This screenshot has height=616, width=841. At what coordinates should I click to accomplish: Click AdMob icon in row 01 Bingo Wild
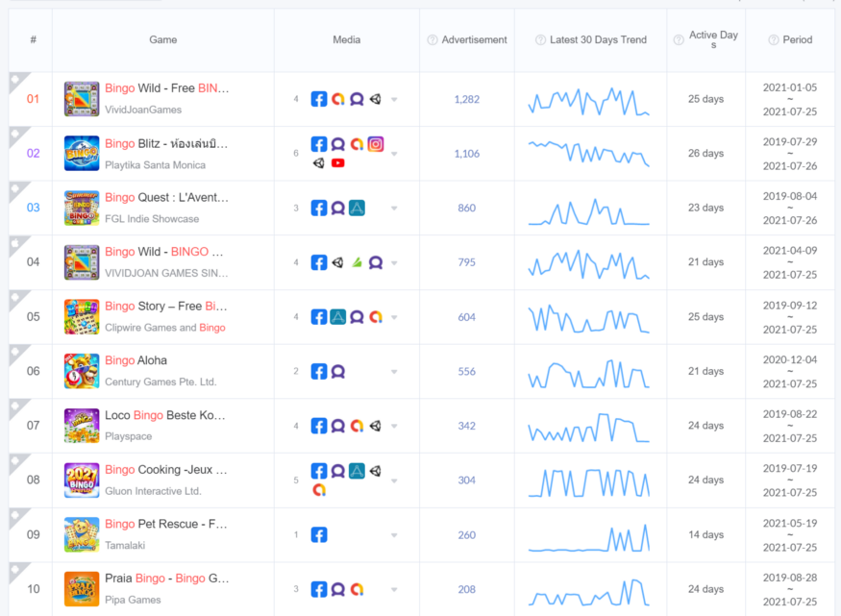[338, 99]
